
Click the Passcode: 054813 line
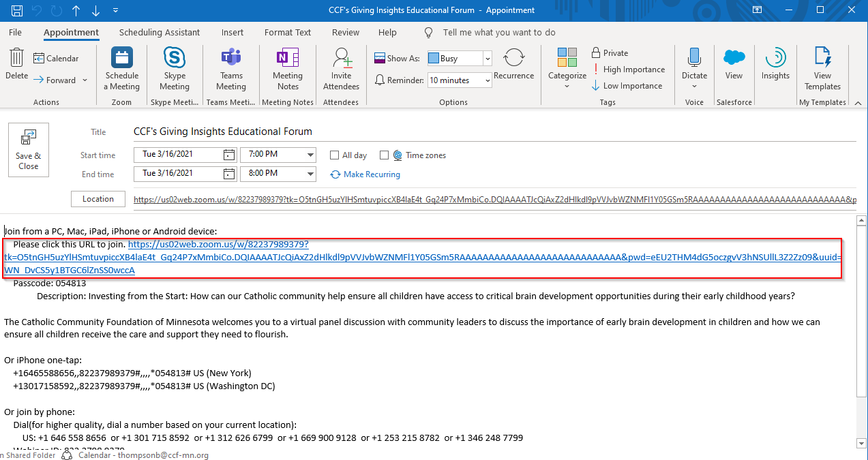(x=50, y=283)
